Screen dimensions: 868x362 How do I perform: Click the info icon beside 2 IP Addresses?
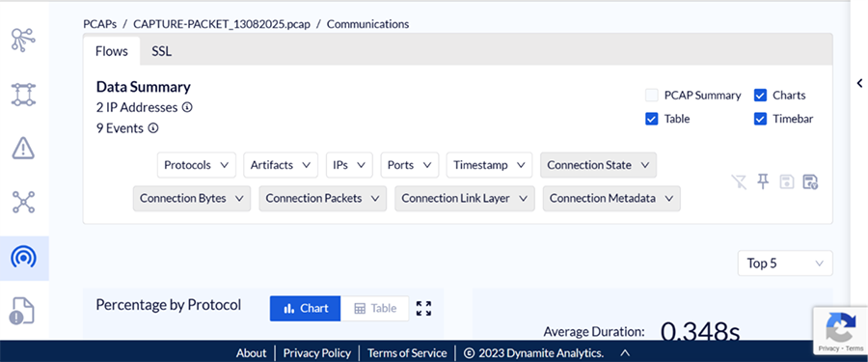pos(187,107)
